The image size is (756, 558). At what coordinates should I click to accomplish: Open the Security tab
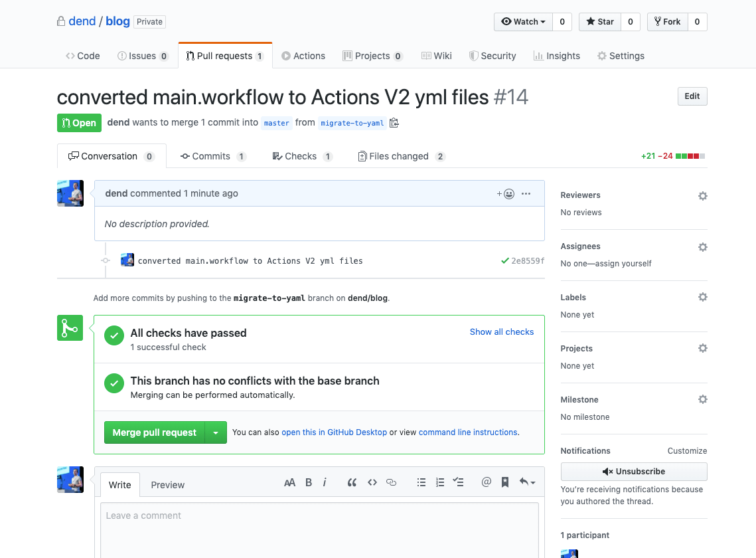[492, 56]
